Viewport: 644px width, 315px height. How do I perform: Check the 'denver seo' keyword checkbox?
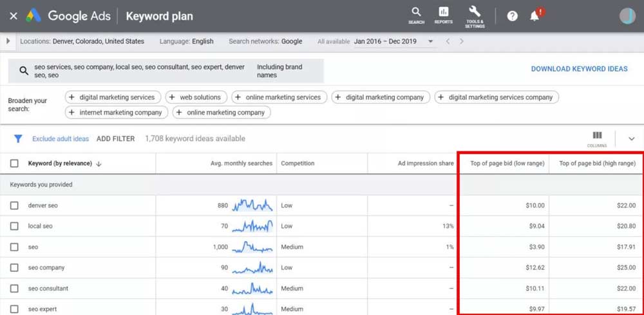pyautogui.click(x=14, y=205)
